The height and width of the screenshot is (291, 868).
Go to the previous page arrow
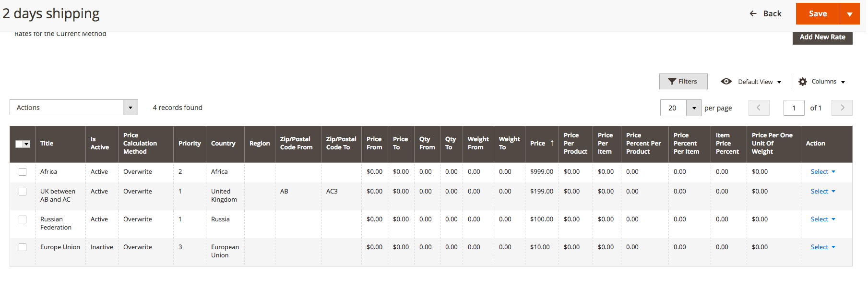click(x=759, y=108)
